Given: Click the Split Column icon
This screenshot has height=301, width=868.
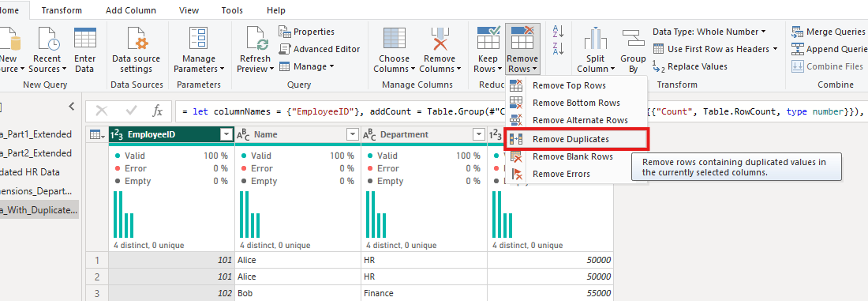Looking at the screenshot, I should pyautogui.click(x=596, y=39).
